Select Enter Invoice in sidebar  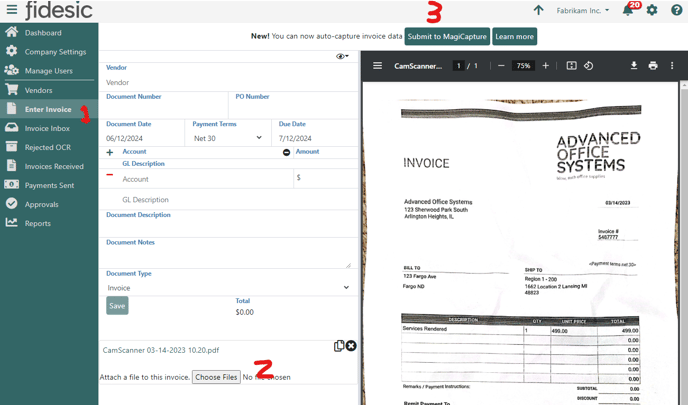pyautogui.click(x=48, y=109)
